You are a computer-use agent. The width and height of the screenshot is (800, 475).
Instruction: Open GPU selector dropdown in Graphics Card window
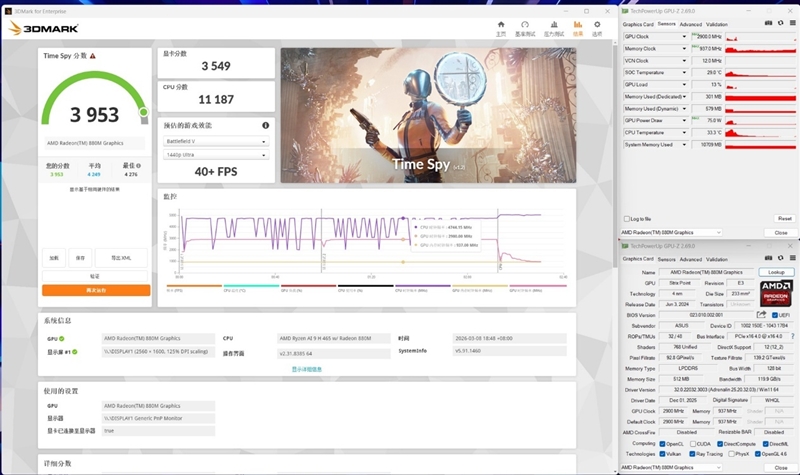tap(671, 467)
